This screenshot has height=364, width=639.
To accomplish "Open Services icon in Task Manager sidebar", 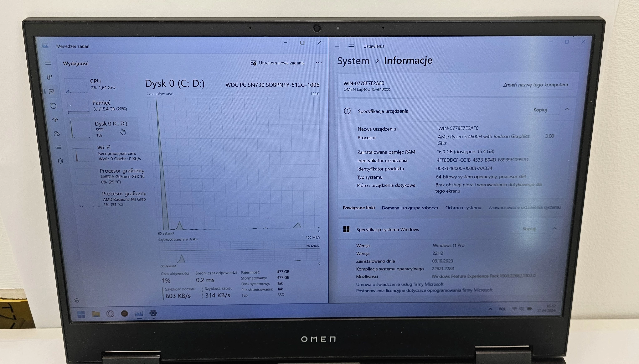I will click(60, 161).
